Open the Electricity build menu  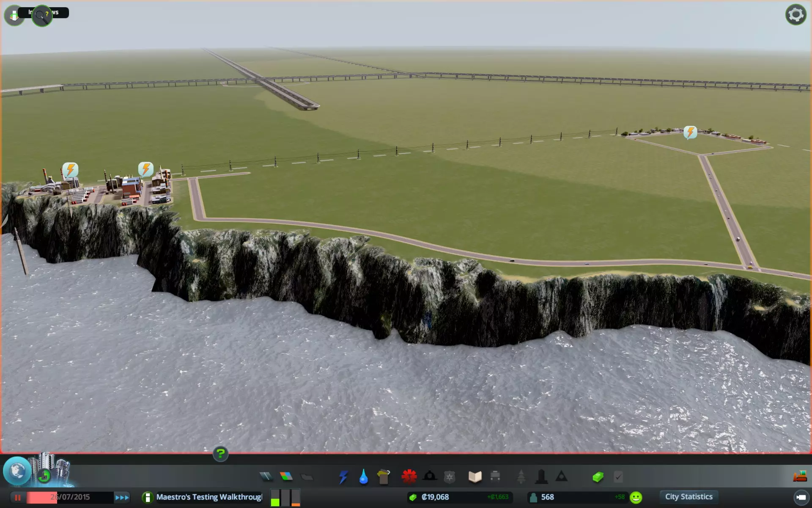(x=343, y=477)
